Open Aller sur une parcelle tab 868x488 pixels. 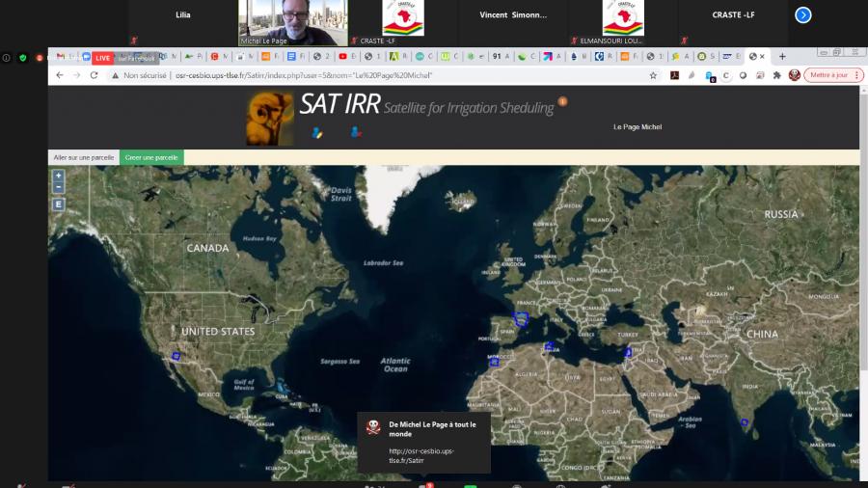[84, 158]
